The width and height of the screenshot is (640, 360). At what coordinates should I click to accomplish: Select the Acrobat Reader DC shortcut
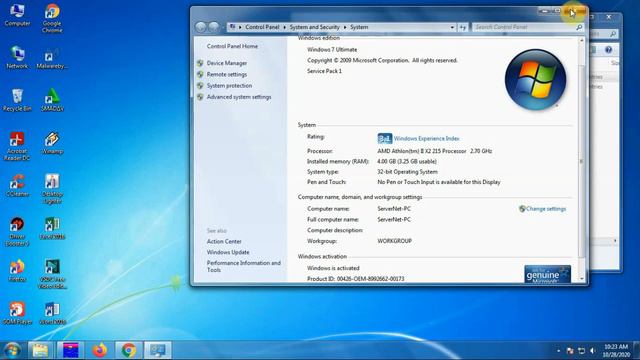17,146
